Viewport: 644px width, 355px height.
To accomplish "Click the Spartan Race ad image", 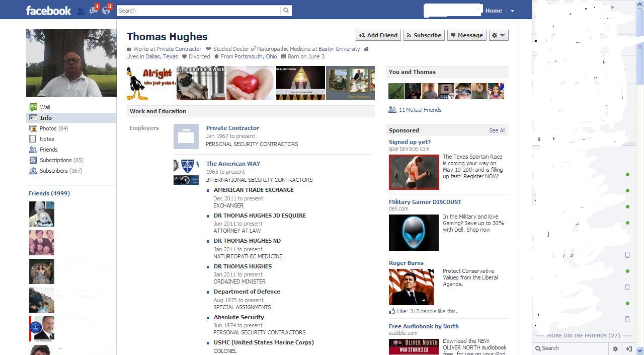I will click(x=414, y=172).
